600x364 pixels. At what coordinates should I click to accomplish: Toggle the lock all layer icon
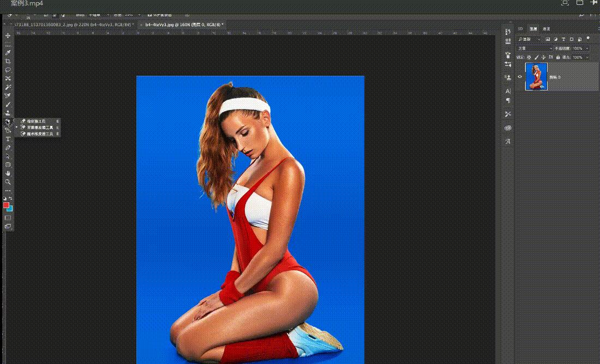pyautogui.click(x=559, y=57)
